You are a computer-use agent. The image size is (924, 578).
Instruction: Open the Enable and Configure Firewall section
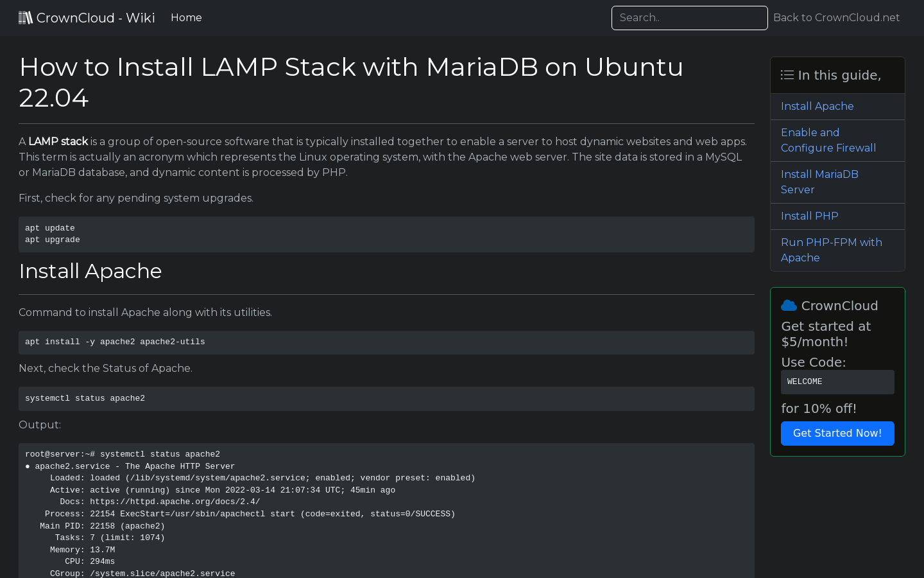pos(828,140)
